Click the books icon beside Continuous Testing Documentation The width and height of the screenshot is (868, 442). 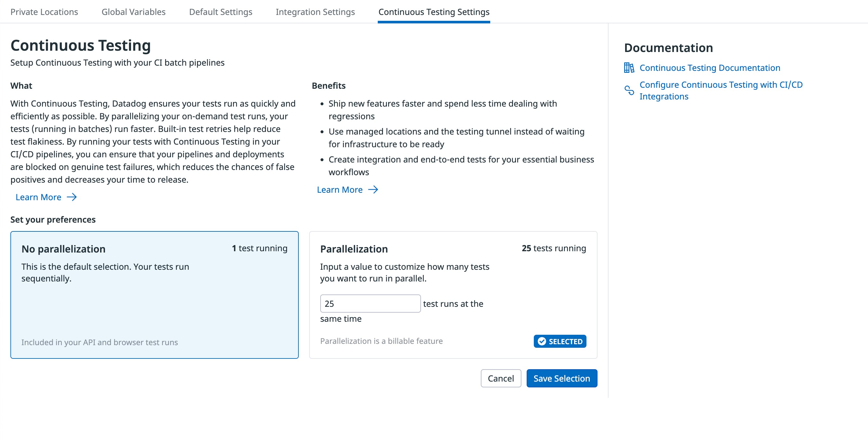629,68
